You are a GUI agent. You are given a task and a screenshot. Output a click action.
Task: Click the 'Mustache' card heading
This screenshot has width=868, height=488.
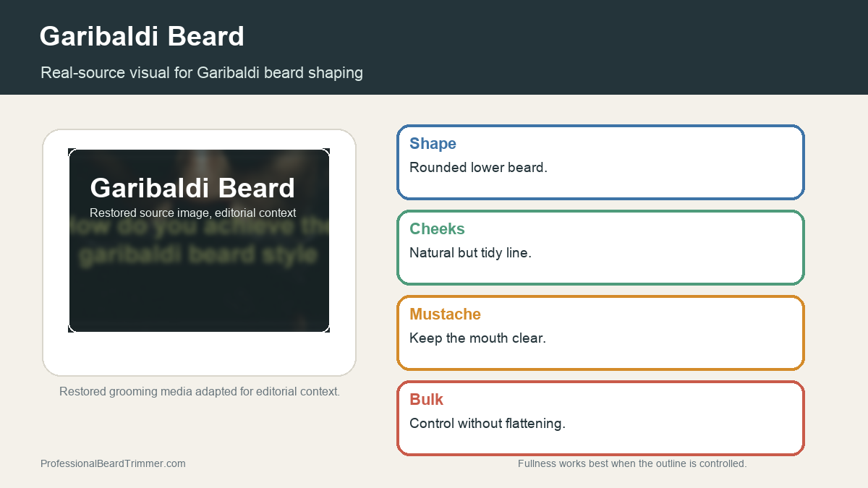[x=445, y=314]
